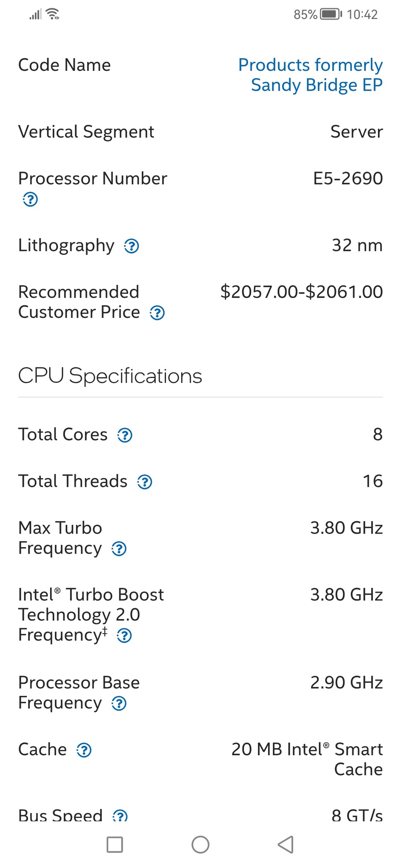This screenshot has height=868, width=401.
Task: Show the Total Threads info tooltip
Action: pos(145,482)
